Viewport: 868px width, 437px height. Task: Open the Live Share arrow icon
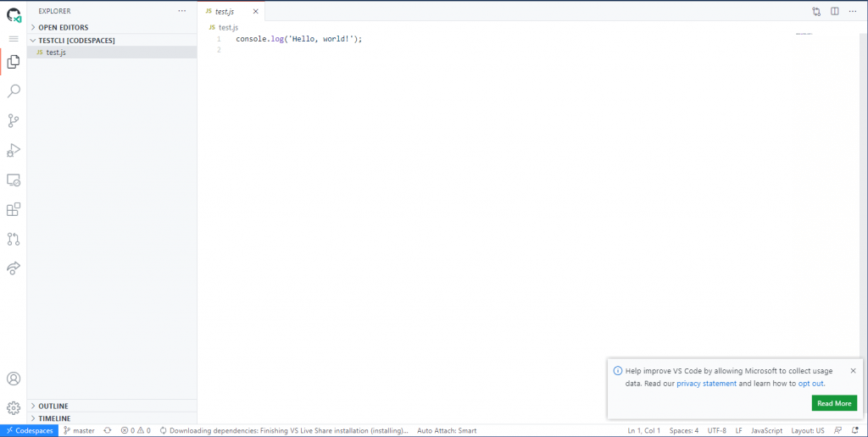tap(14, 268)
